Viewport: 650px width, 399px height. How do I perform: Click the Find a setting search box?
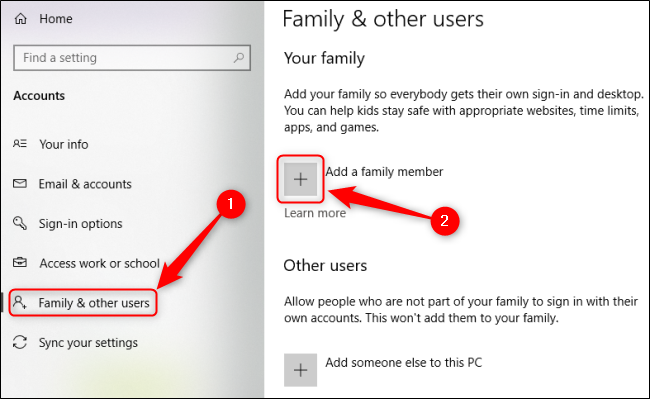pos(132,58)
